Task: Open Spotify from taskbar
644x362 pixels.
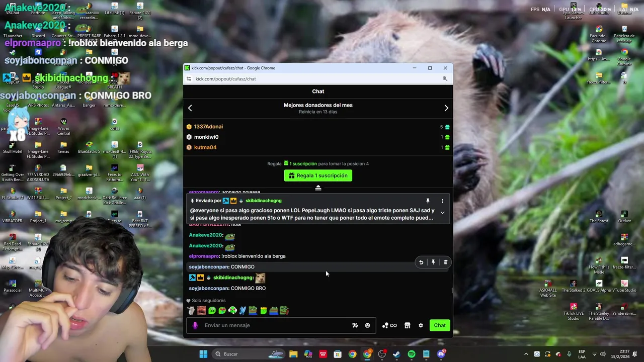Action: pyautogui.click(x=412, y=354)
